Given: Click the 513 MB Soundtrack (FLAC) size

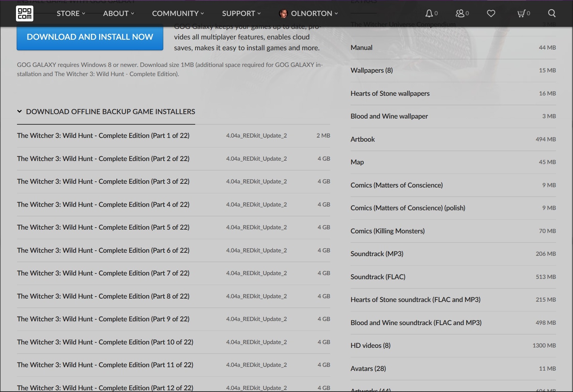Looking at the screenshot, I should tap(545, 277).
